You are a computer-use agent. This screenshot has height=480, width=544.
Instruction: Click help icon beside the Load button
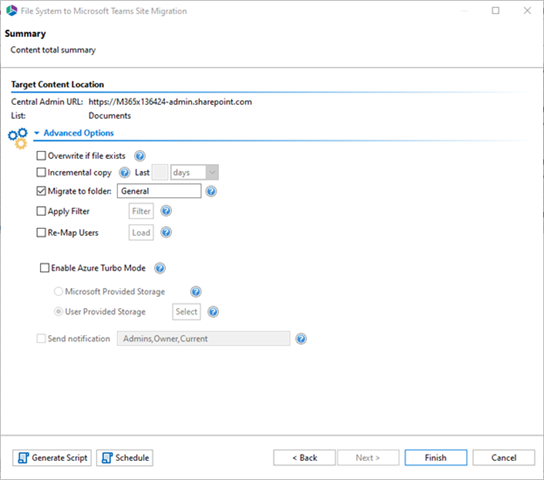click(x=166, y=232)
